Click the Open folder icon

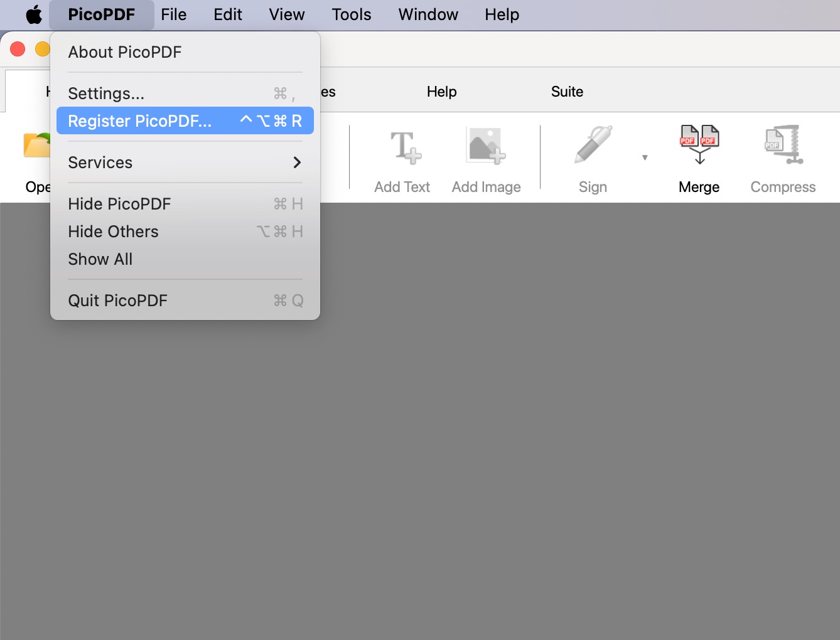pos(36,146)
